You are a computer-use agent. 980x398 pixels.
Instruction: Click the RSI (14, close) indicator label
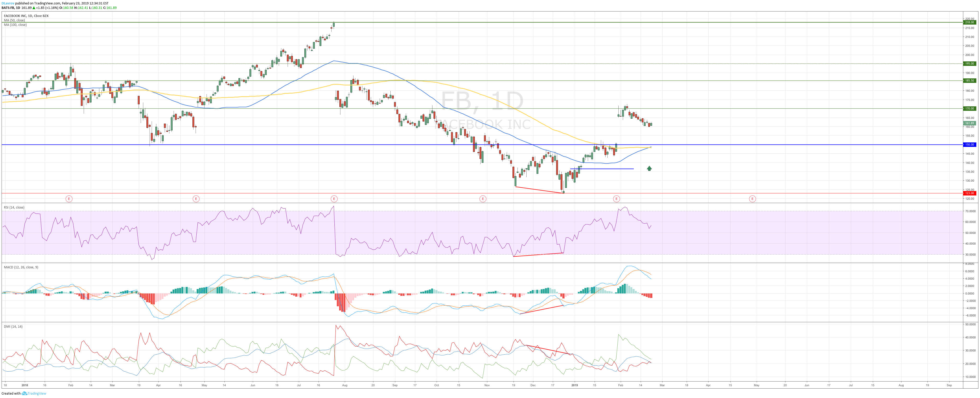14,207
